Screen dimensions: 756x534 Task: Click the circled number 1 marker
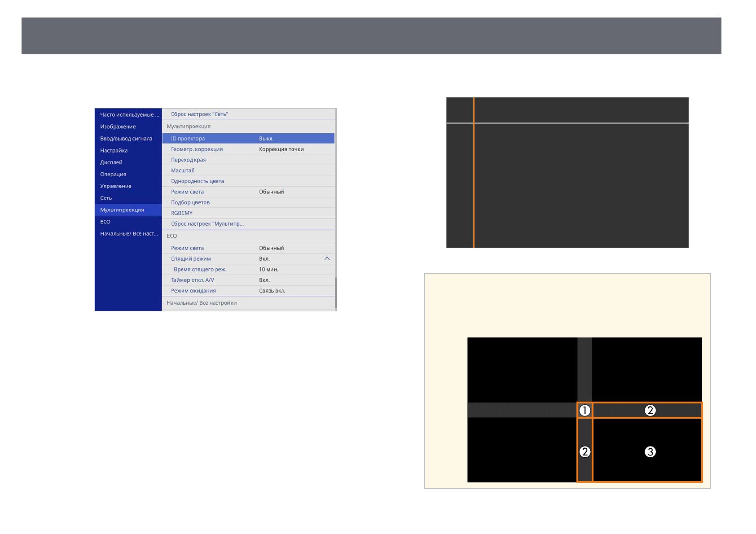[x=585, y=410]
